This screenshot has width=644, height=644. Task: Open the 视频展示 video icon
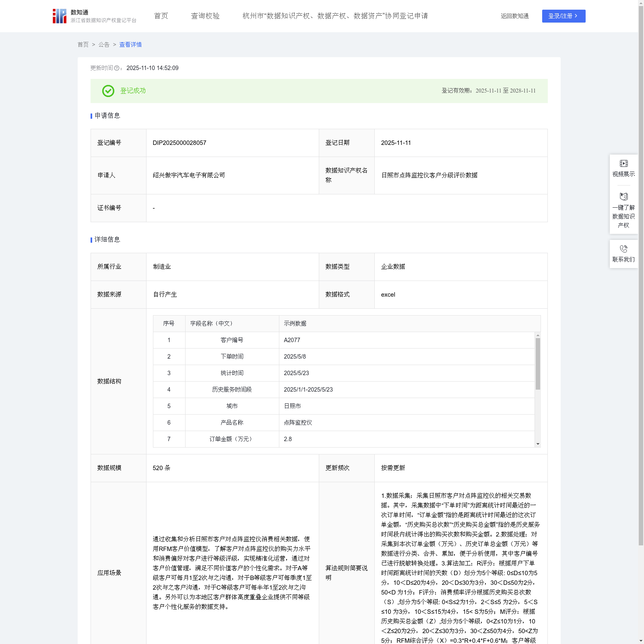[623, 163]
